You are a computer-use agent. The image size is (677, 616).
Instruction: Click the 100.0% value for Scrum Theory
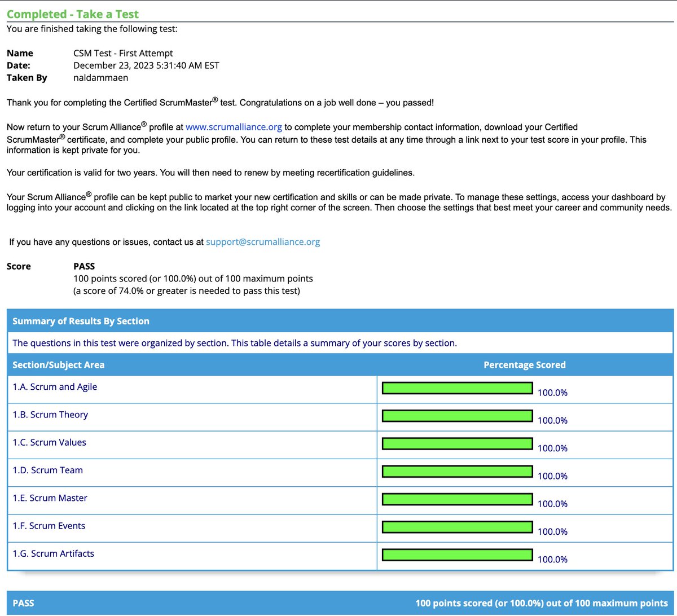pos(552,420)
